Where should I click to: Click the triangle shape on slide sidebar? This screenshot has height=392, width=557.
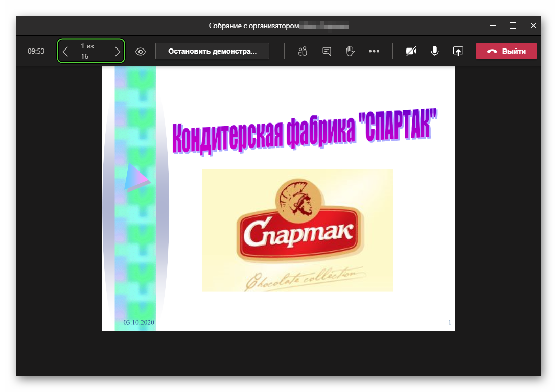137,177
